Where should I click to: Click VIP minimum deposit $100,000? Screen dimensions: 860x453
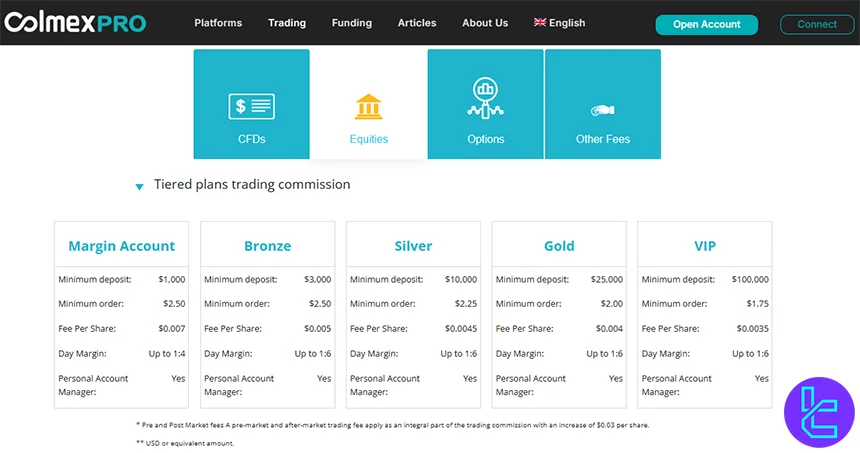(x=750, y=279)
